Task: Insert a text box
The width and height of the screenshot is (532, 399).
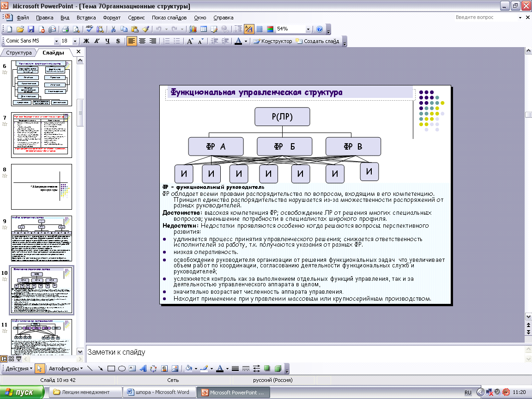Action: [133, 369]
